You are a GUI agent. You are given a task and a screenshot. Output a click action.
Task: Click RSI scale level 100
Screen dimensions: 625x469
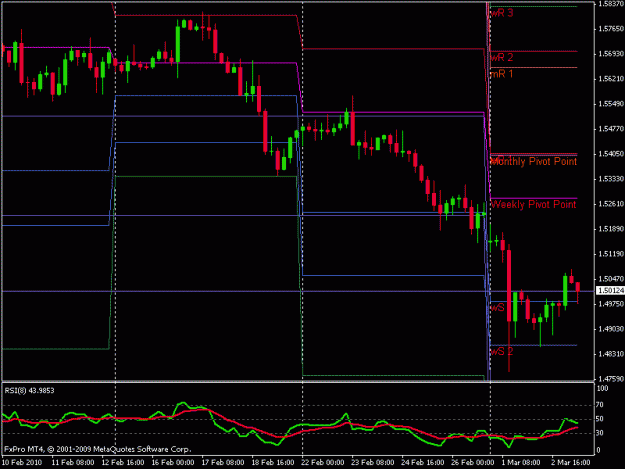tap(603, 389)
